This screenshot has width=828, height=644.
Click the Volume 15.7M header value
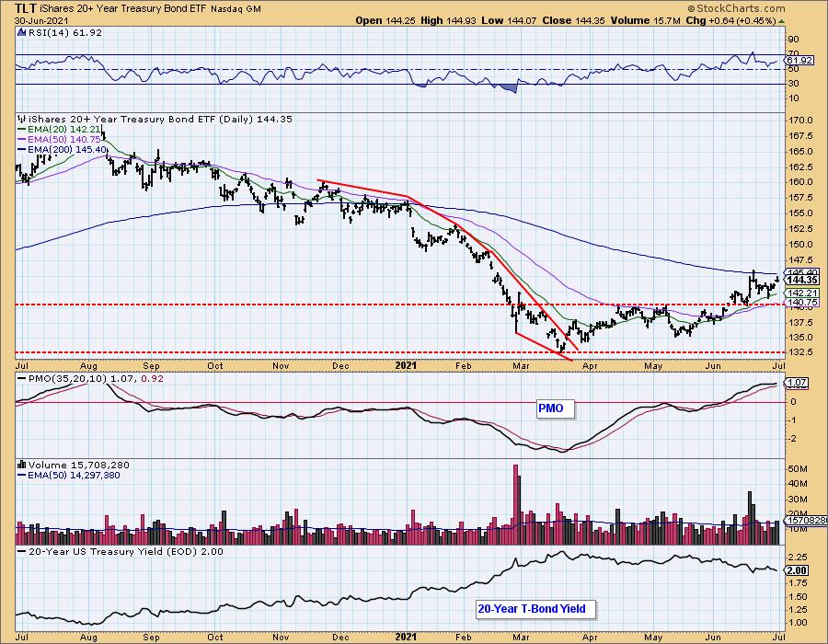click(x=645, y=20)
